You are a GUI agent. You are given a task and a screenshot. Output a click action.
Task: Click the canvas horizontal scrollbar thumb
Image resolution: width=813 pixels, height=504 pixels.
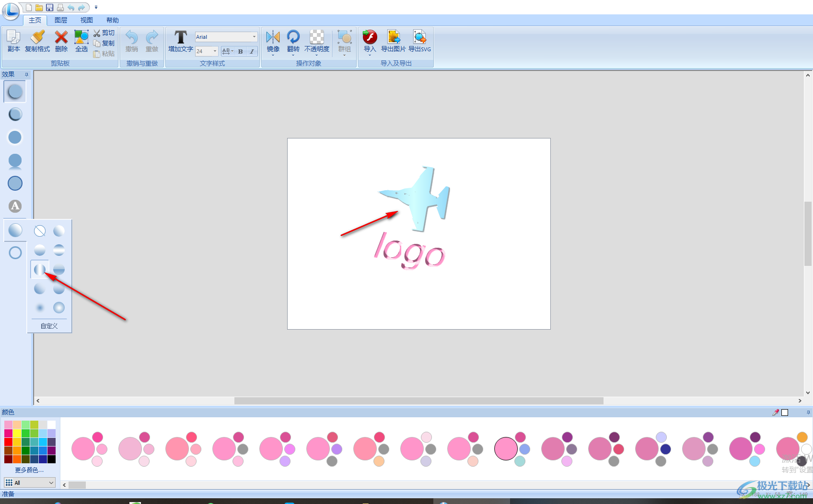pyautogui.click(x=418, y=401)
